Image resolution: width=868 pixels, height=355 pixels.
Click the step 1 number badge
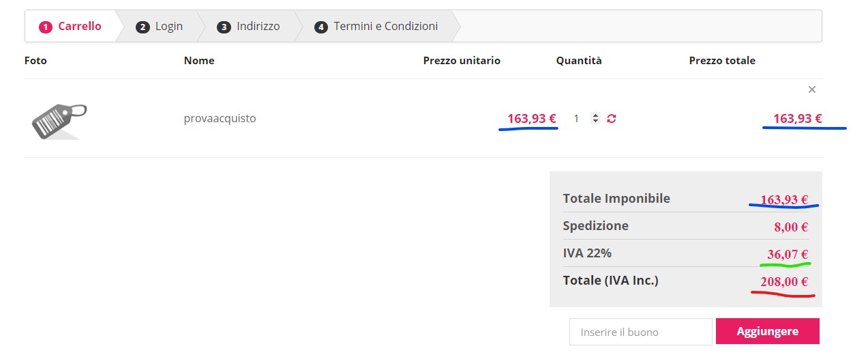(46, 27)
